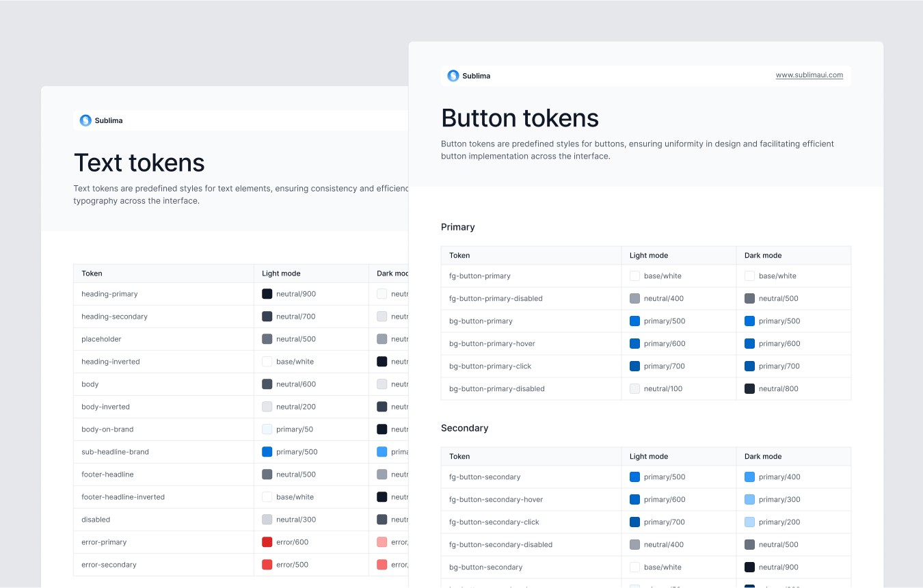The image size is (923, 588).
Task: Click the neutral/200 swatch in body-inverted row
Action: tap(267, 407)
